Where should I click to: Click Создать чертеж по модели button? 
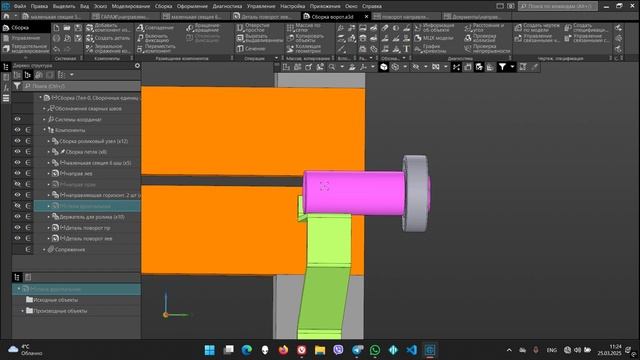(538, 28)
